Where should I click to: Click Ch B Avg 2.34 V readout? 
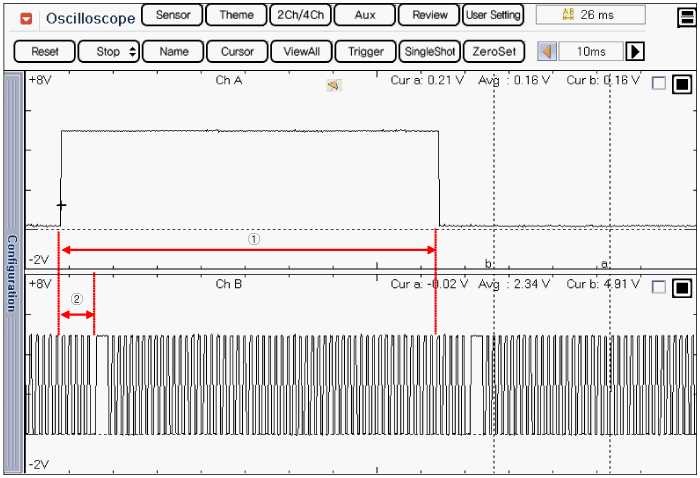(x=514, y=284)
